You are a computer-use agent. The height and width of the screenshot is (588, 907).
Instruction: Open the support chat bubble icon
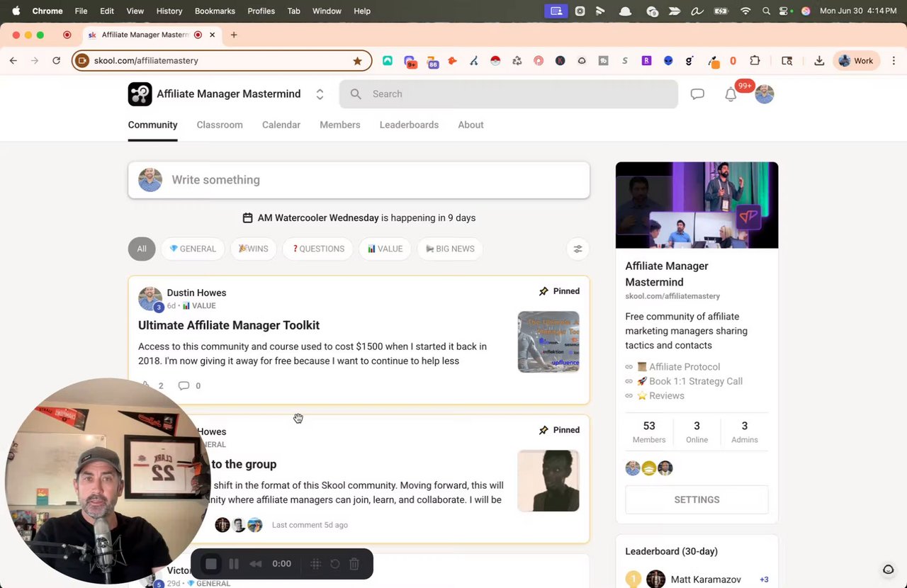[888, 570]
